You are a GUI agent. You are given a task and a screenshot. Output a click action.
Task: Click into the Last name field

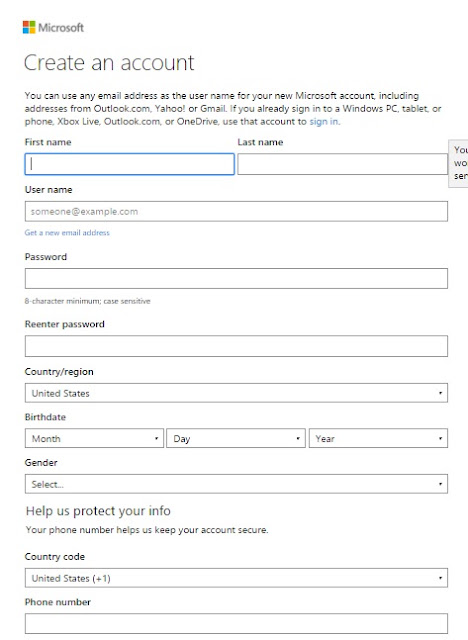point(342,164)
